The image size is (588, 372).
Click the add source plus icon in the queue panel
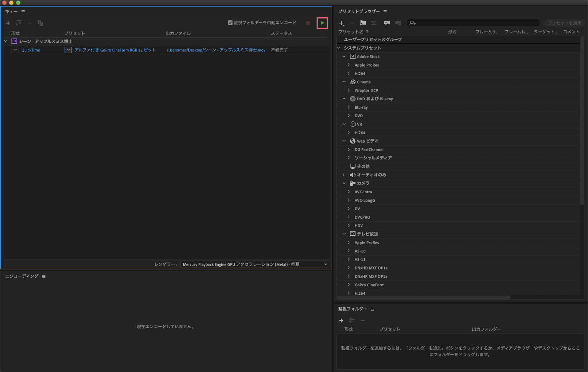pos(8,23)
